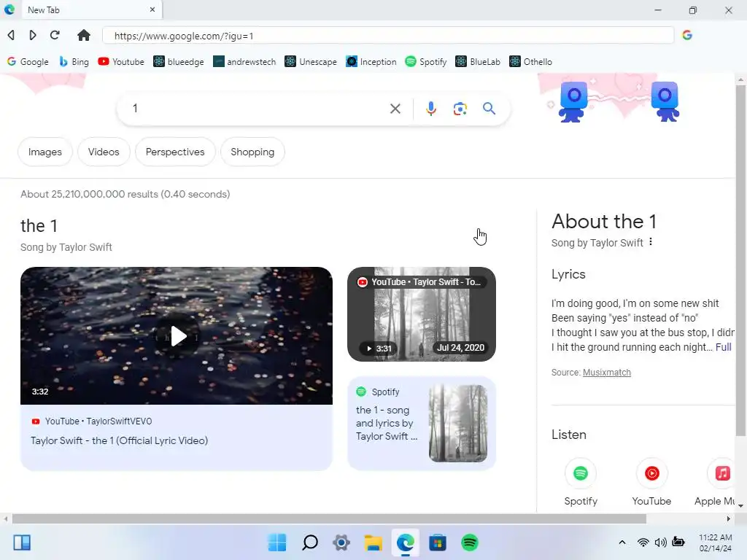
Task: Open the blueedge bookmark
Action: (x=179, y=62)
